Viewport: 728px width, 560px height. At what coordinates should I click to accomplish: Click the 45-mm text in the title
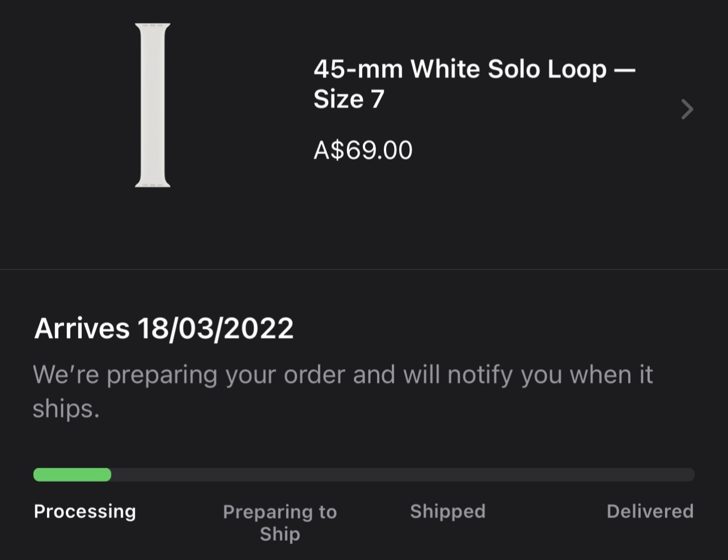click(x=358, y=69)
